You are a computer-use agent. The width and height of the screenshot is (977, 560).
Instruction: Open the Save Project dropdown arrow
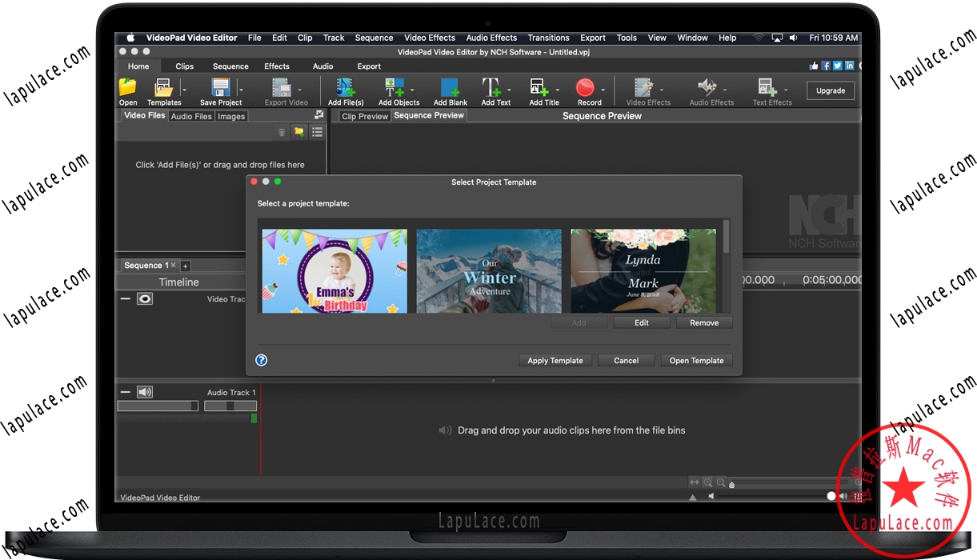[242, 89]
